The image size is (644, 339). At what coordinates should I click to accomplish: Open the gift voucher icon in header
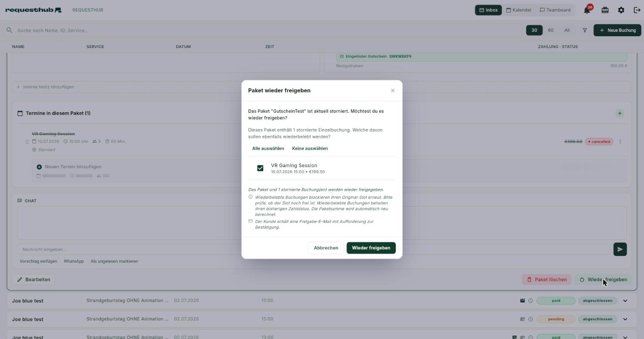(605, 10)
